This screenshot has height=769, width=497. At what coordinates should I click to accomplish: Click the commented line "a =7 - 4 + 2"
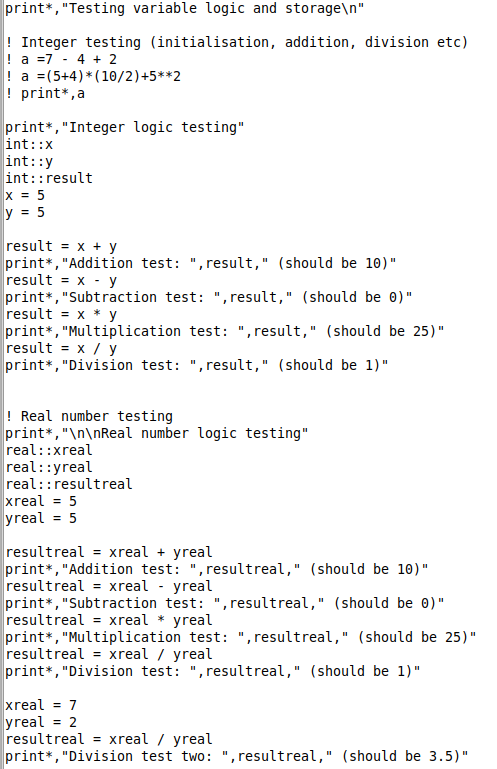click(61, 59)
